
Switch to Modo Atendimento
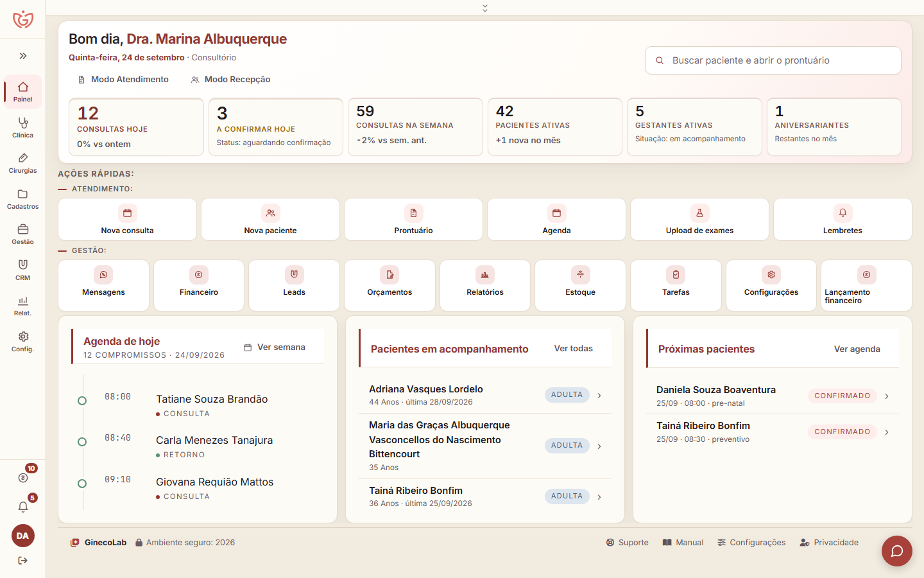coord(123,80)
